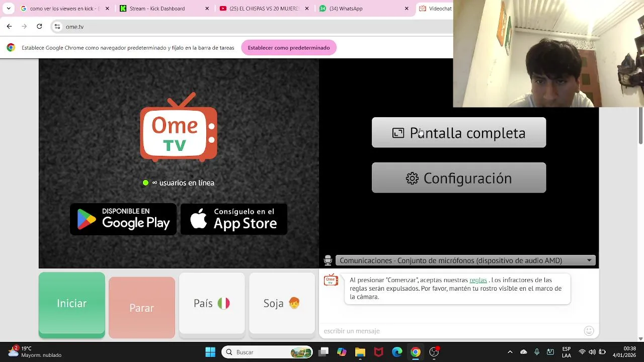Click the ome.tv address bar
Screen dimensions: 644x362
252,27
